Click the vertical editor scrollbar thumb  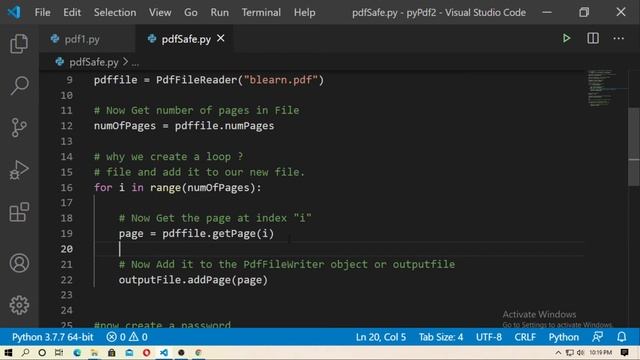(634, 147)
